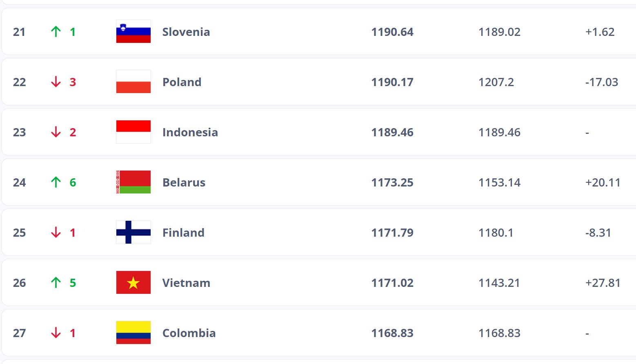Image resolution: width=636 pixels, height=364 pixels.
Task: Click the green up arrow for Vietnam
Action: 56,282
